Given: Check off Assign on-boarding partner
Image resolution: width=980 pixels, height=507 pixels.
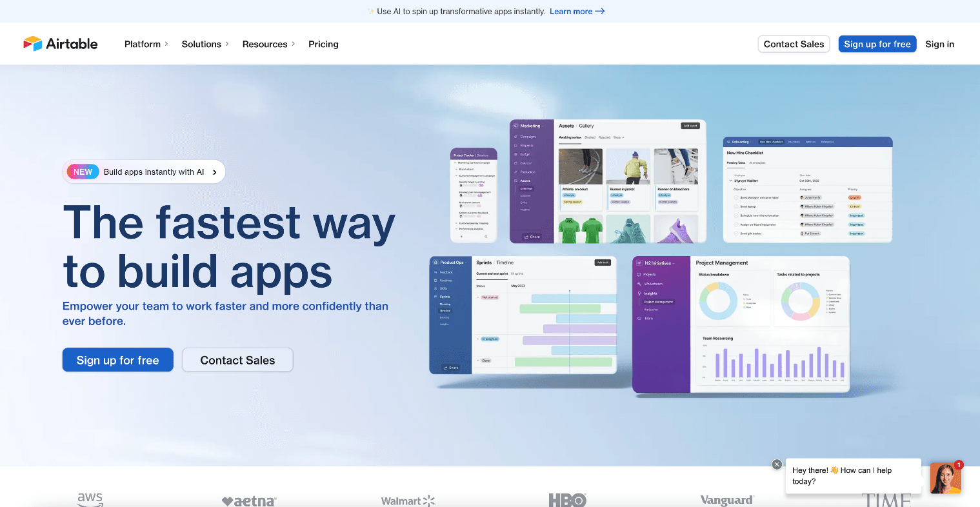Looking at the screenshot, I should (735, 224).
